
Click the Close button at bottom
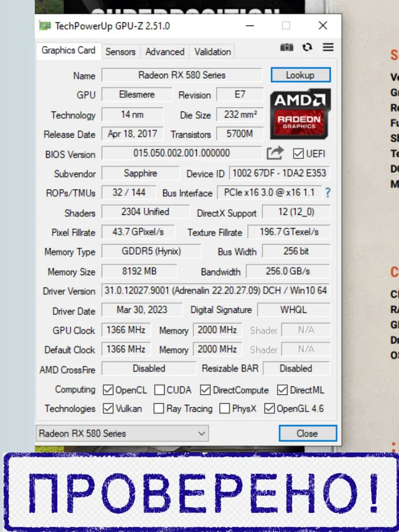(x=307, y=433)
